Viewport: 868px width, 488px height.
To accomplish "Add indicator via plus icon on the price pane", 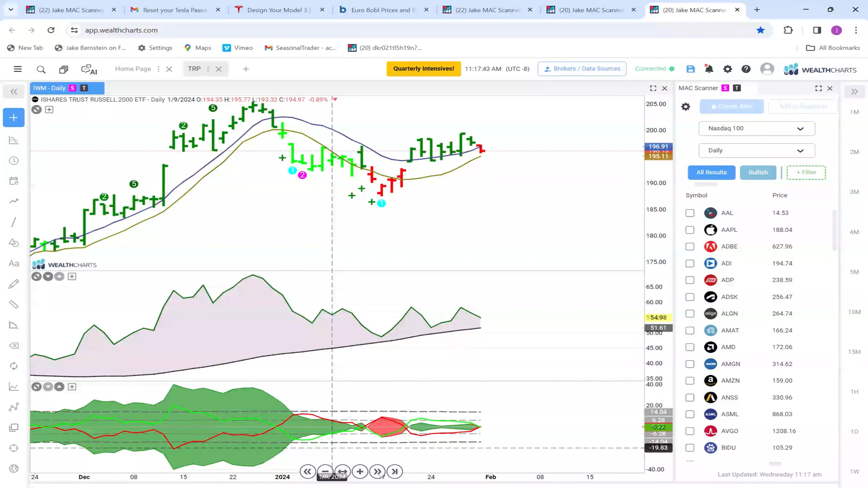I will coord(49,109).
